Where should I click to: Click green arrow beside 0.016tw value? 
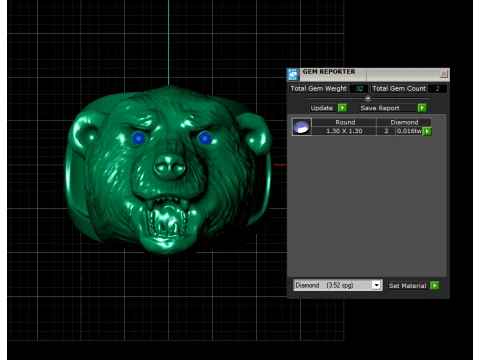click(427, 131)
